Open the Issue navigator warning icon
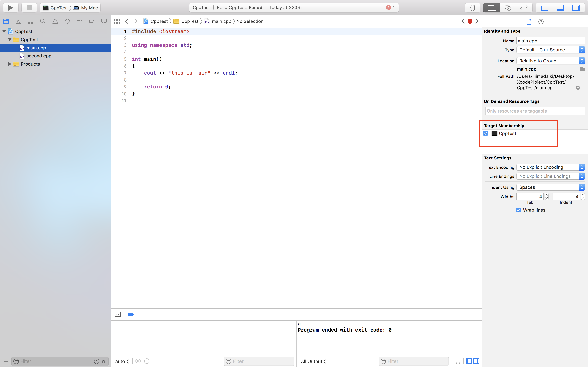 coord(55,21)
